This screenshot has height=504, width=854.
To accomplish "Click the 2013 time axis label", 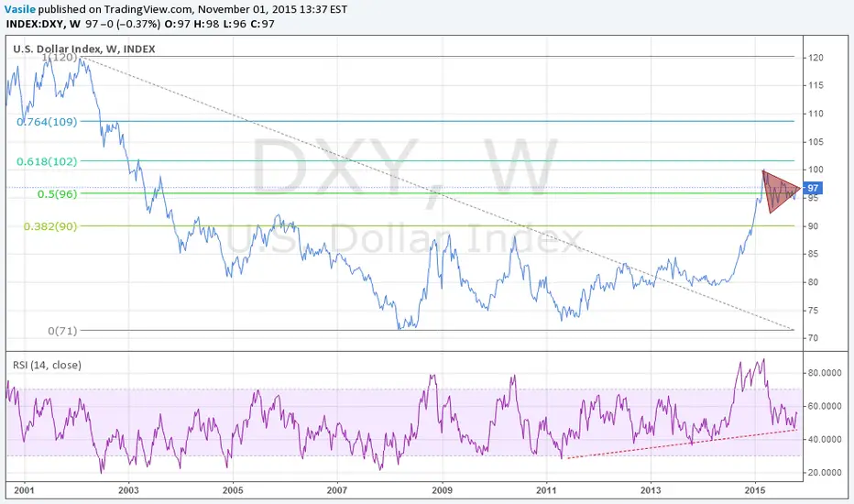I will click(651, 490).
